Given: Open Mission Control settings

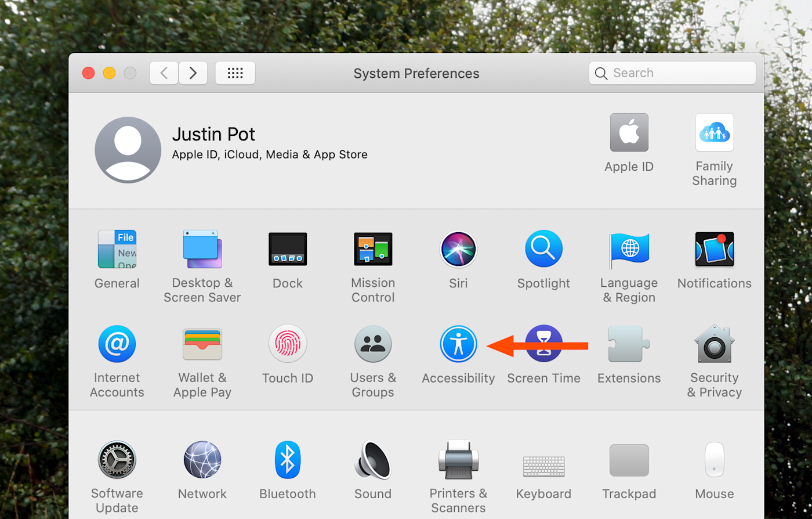Looking at the screenshot, I should coord(373,250).
